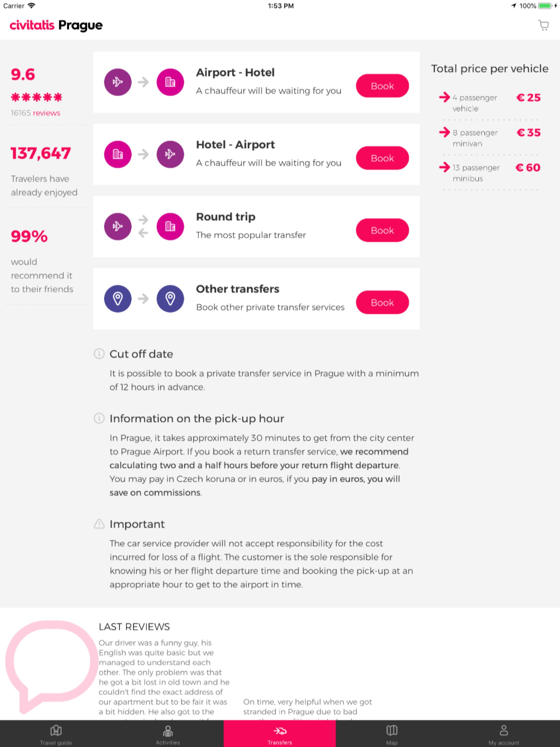Tap the round trip double-arrow icon
This screenshot has height=747, width=560.
(144, 226)
